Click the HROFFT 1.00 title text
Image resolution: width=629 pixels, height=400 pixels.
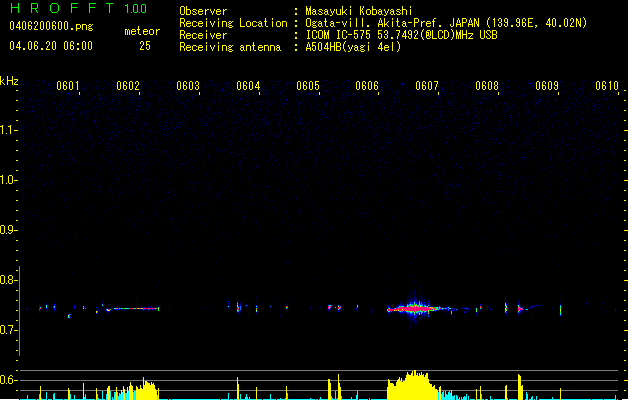tap(78, 8)
